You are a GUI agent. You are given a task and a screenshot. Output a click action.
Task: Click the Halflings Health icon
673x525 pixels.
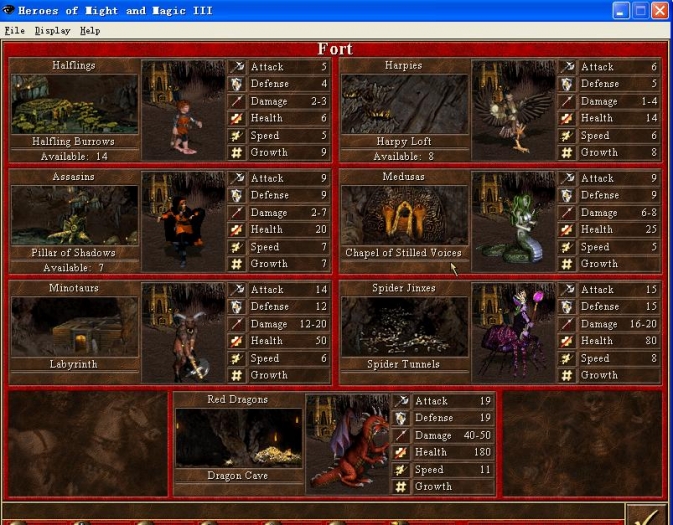pyautogui.click(x=236, y=118)
